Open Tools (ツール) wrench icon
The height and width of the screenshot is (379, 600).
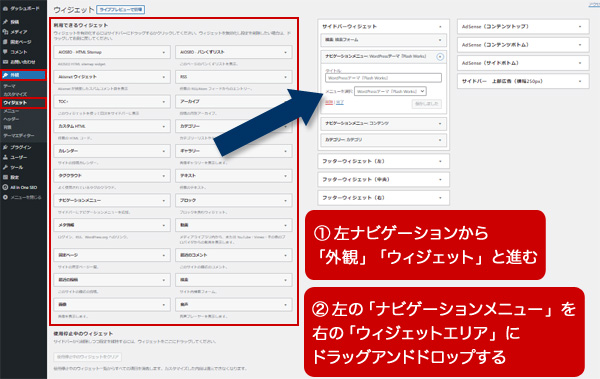pyautogui.click(x=5, y=167)
